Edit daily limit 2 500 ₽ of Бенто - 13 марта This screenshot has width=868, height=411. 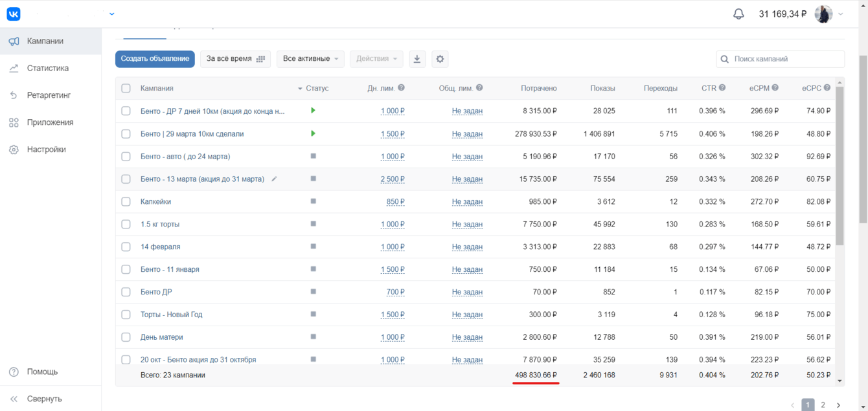click(393, 179)
